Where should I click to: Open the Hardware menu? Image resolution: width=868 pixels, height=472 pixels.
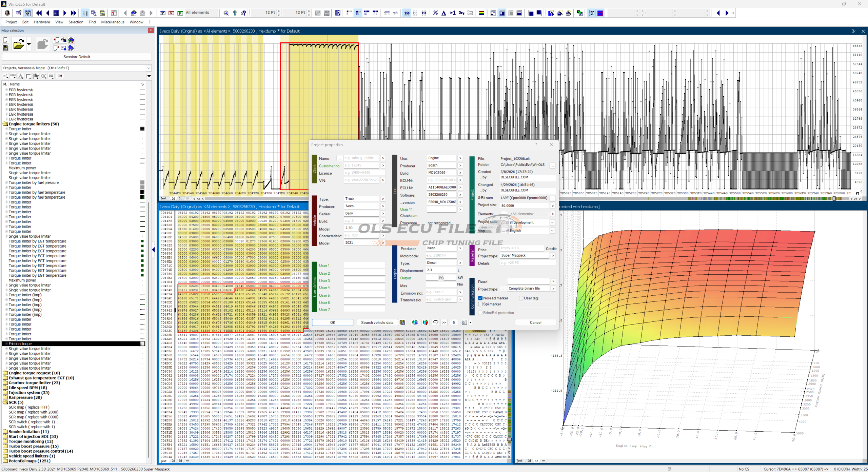[42, 22]
